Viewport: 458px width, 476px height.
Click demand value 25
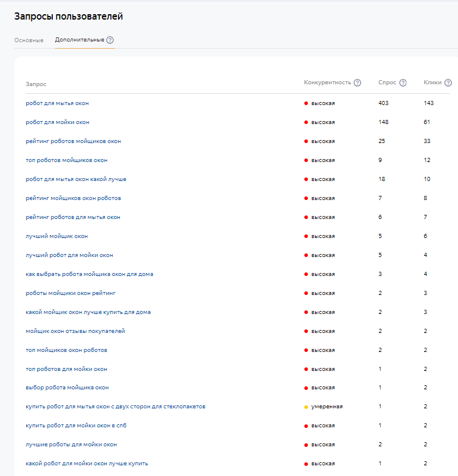(381, 141)
